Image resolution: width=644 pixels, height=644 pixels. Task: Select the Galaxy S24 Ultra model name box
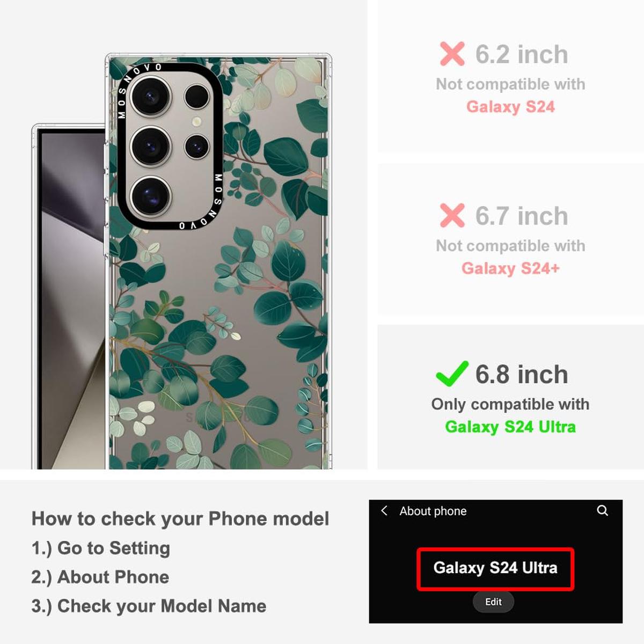pos(495,568)
